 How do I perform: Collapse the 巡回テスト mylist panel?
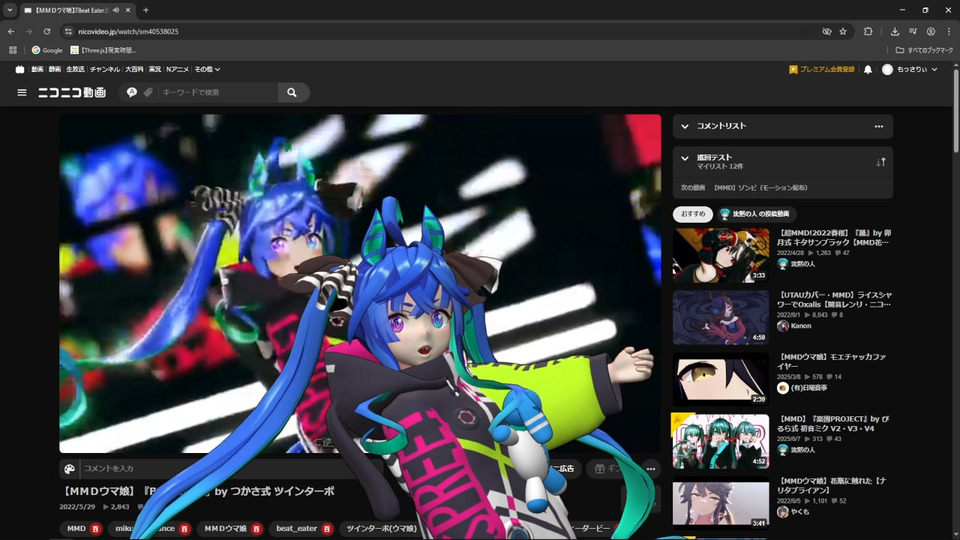[x=684, y=159]
